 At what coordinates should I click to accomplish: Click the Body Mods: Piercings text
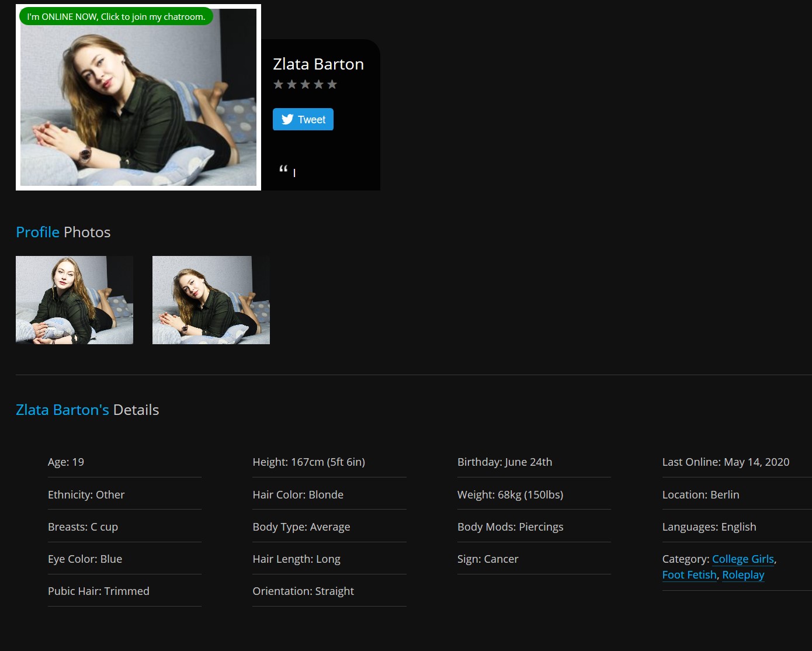click(511, 527)
